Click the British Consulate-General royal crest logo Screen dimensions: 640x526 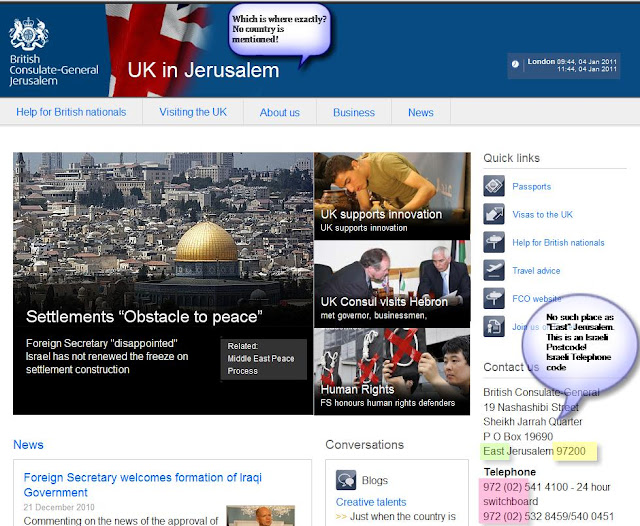(x=29, y=34)
